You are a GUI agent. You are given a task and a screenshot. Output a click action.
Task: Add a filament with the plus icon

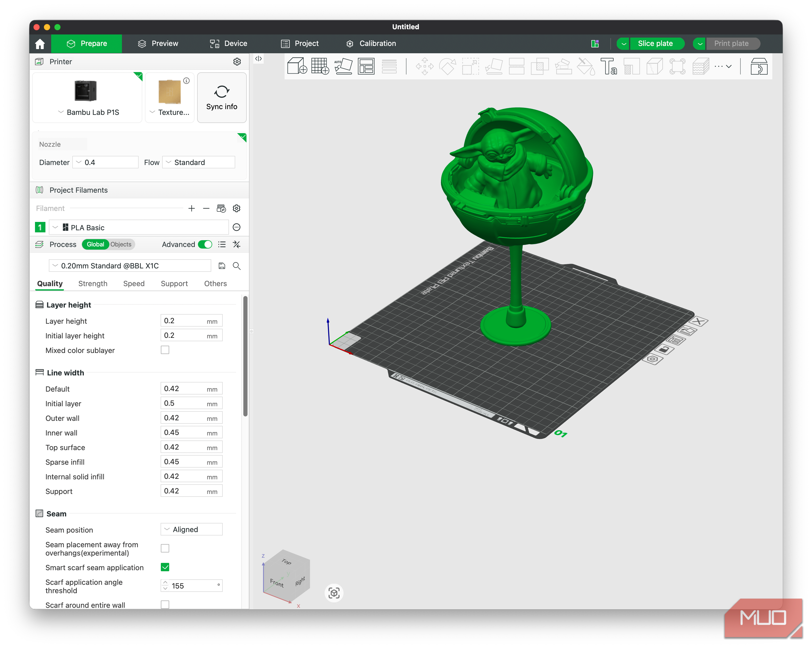point(191,208)
